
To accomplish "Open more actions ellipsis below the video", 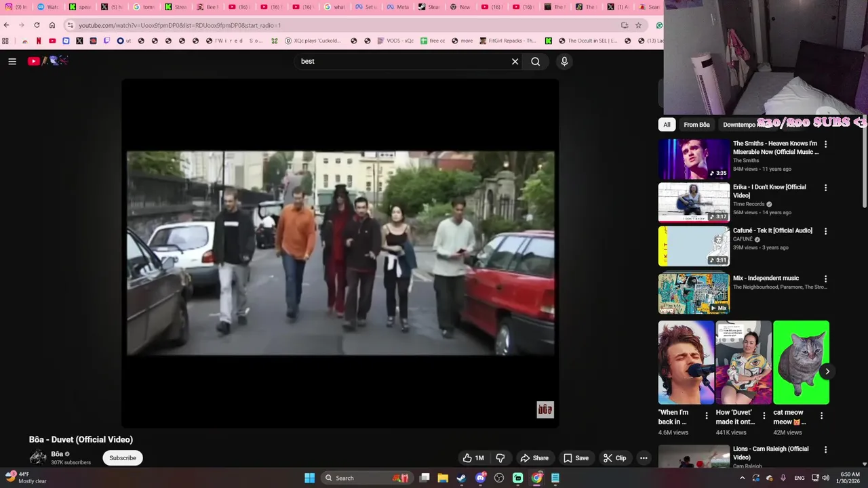I will point(644,457).
